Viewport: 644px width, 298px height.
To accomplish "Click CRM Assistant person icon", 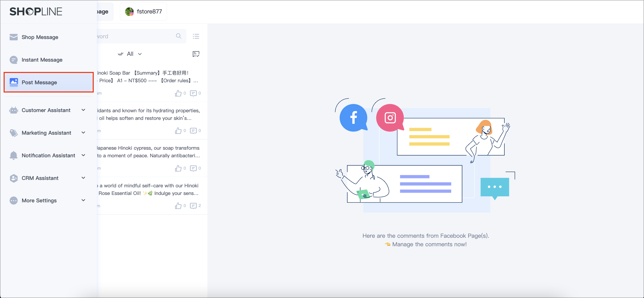I will click(13, 178).
